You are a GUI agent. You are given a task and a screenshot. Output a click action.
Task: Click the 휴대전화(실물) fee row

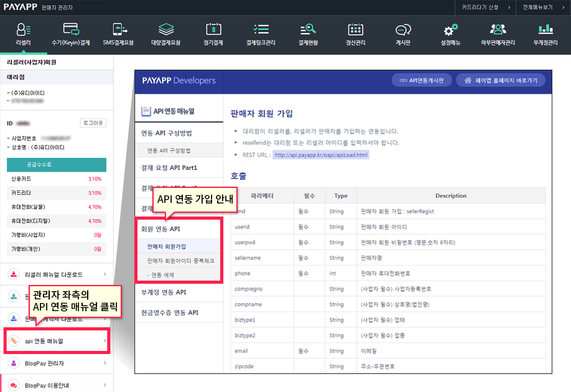point(57,207)
